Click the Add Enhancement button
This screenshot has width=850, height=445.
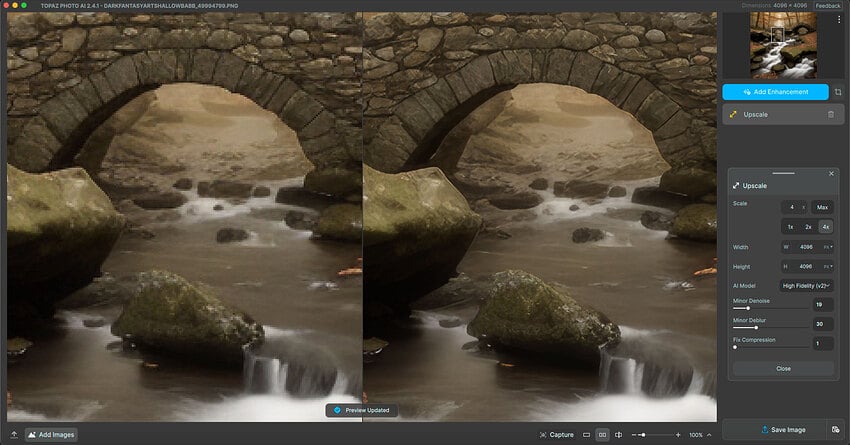pos(775,92)
